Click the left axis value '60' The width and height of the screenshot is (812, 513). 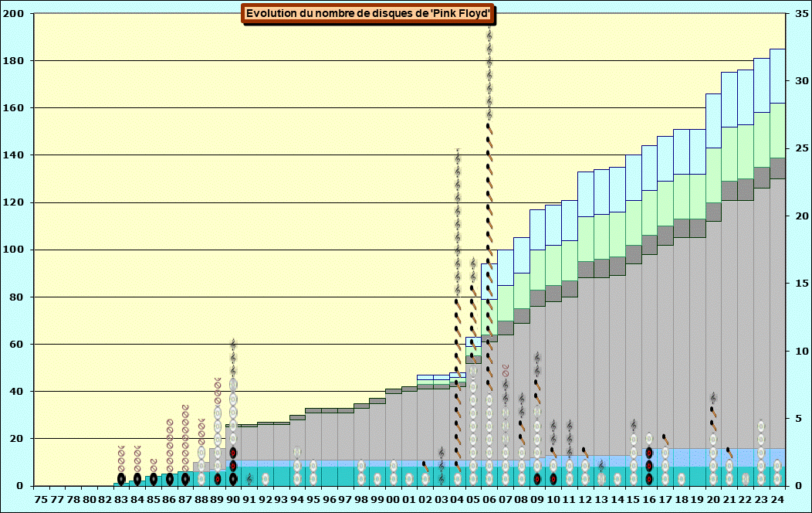pos(16,344)
